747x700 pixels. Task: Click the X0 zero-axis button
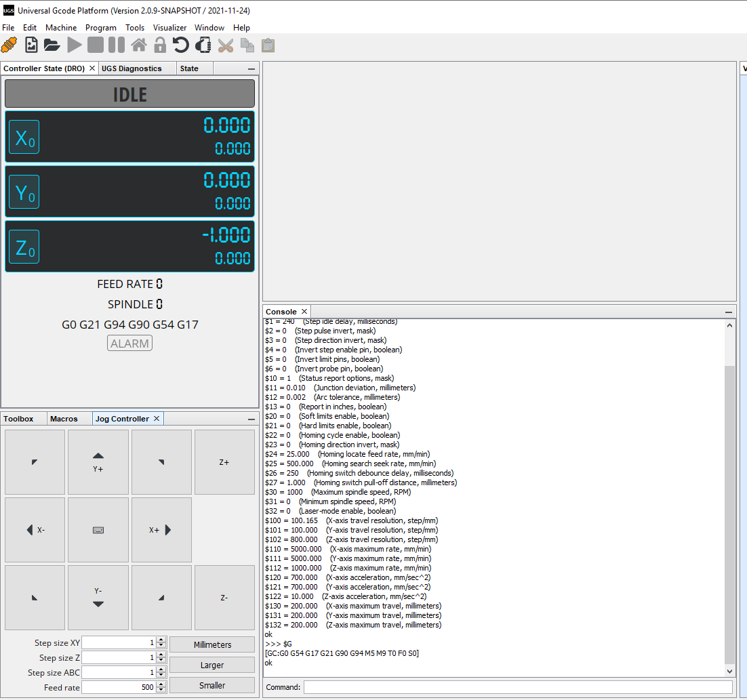pos(24,138)
